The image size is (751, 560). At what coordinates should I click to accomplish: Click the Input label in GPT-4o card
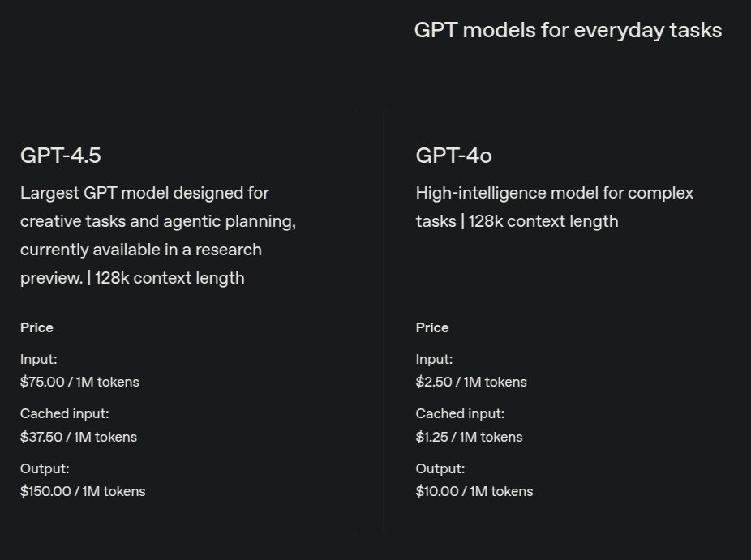[435, 359]
